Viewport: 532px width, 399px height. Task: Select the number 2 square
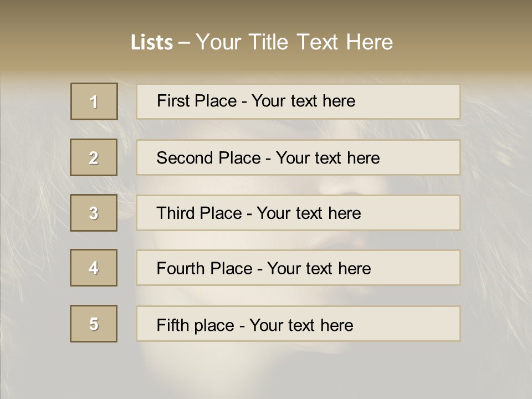tap(94, 157)
